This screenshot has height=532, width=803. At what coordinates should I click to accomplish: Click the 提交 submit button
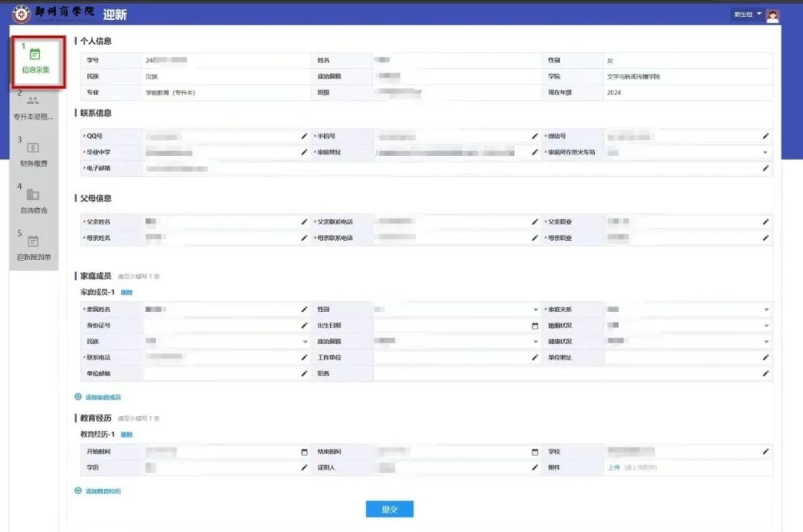pyautogui.click(x=389, y=509)
